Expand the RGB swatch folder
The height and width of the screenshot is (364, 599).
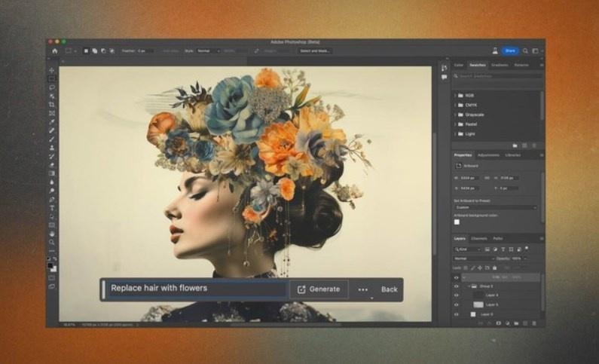pos(457,96)
